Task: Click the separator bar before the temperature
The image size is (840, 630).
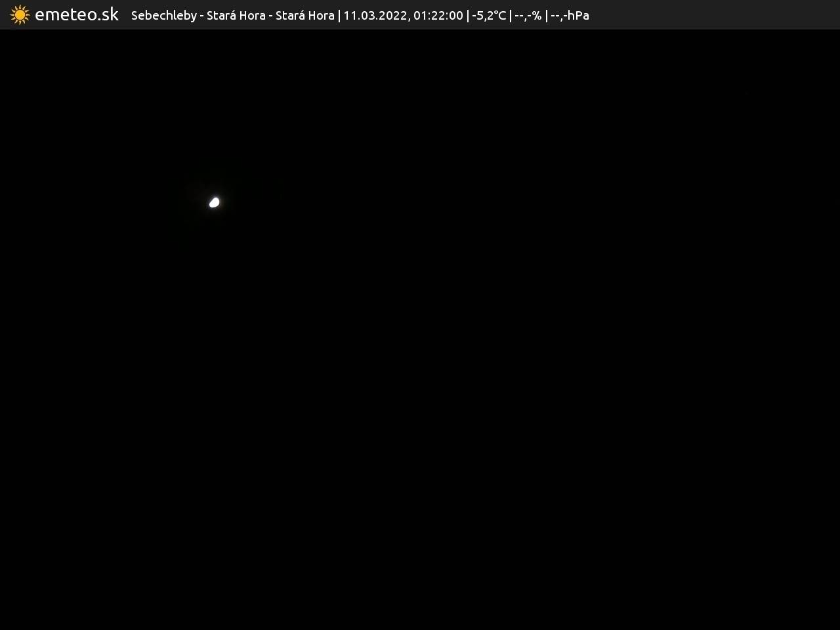Action: [x=468, y=15]
